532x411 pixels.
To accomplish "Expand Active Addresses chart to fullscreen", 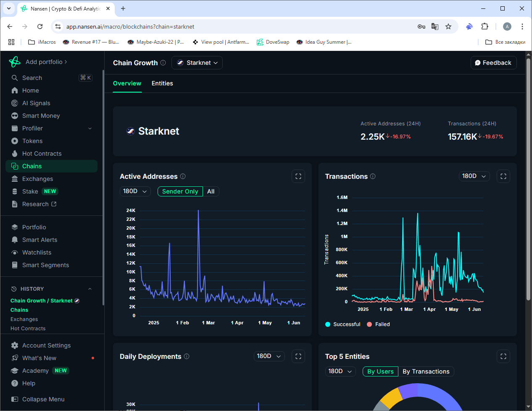I will 298,176.
